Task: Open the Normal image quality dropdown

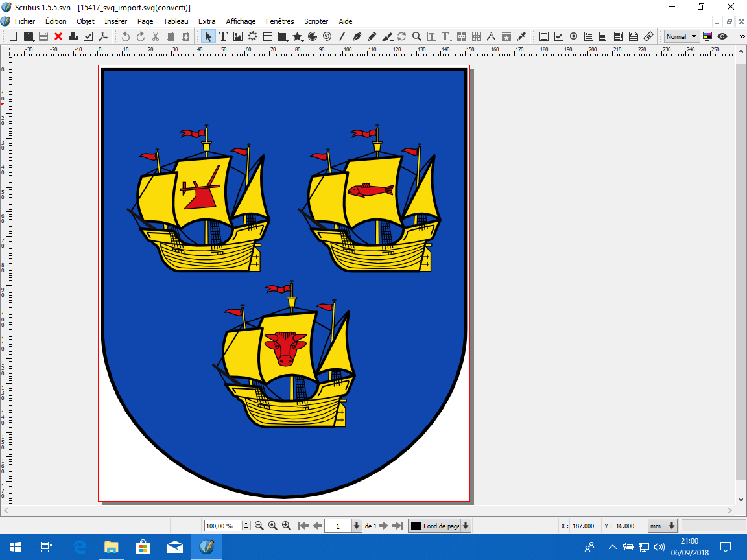Action: 682,36
